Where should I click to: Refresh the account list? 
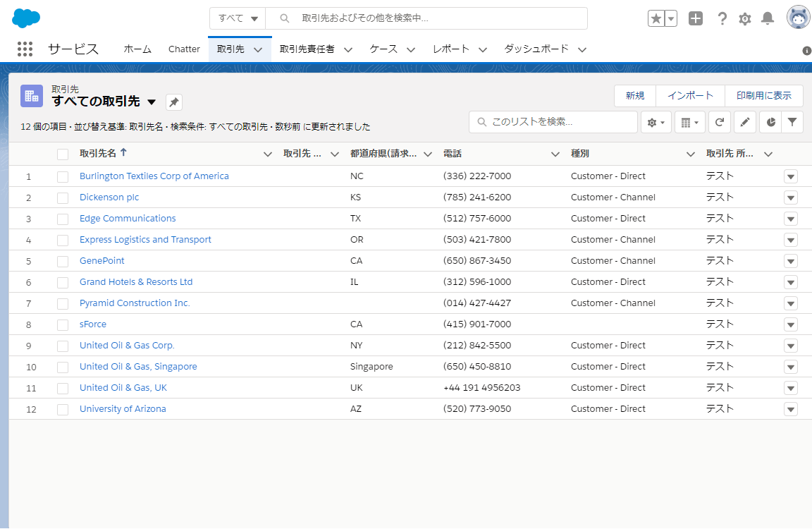[x=719, y=122]
